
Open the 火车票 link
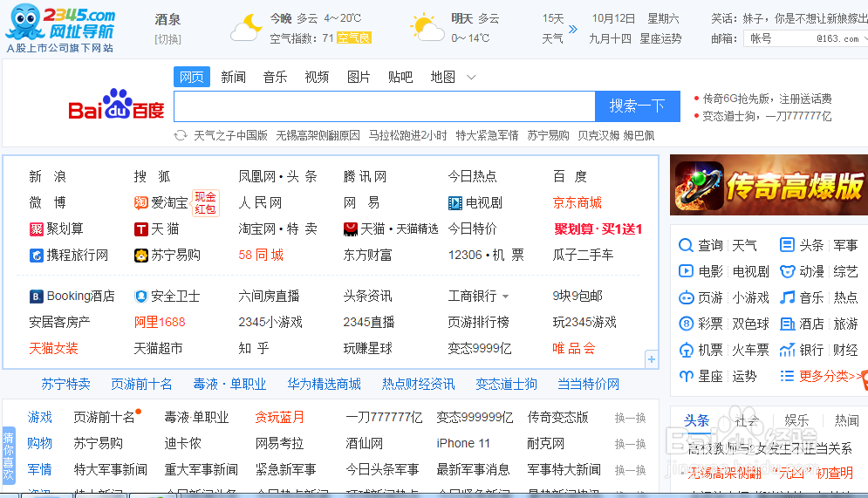(x=750, y=351)
